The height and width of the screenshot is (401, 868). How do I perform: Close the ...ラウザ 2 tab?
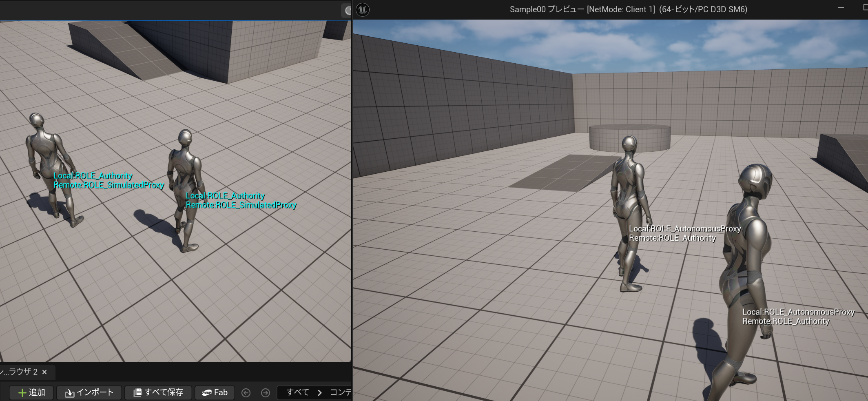pos(44,372)
